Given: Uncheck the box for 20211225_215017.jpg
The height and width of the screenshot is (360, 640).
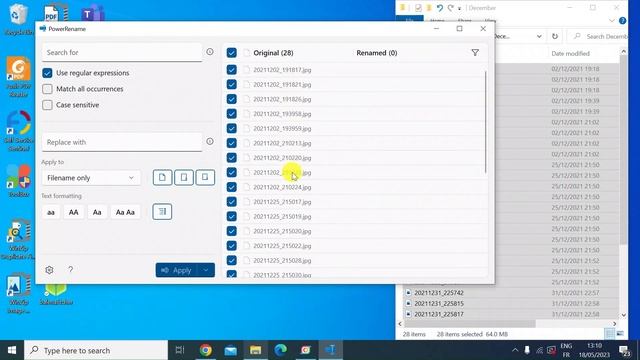Looking at the screenshot, I should (x=231, y=202).
